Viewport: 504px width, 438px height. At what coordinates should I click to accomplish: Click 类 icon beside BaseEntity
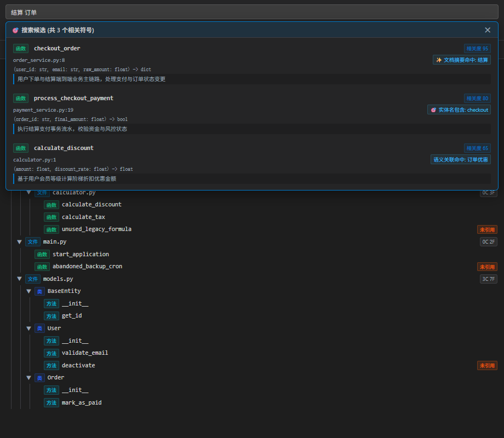pyautogui.click(x=39, y=291)
